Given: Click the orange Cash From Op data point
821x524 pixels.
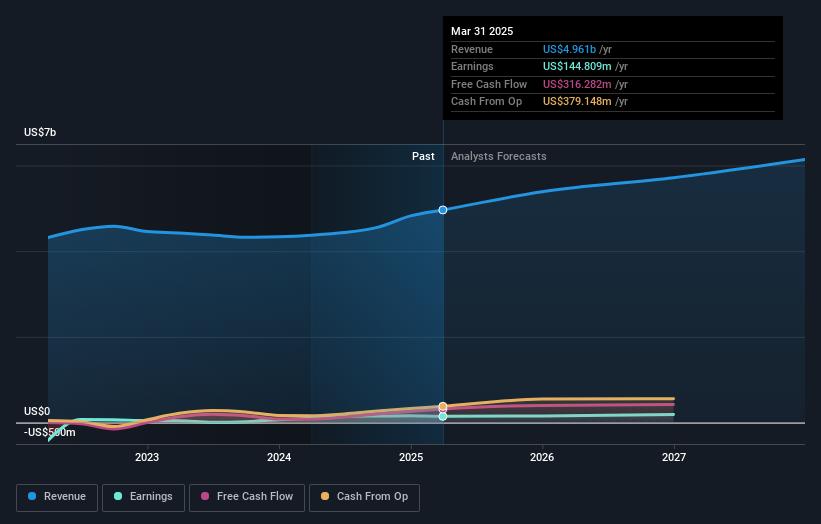Looking at the screenshot, I should 443,406.
